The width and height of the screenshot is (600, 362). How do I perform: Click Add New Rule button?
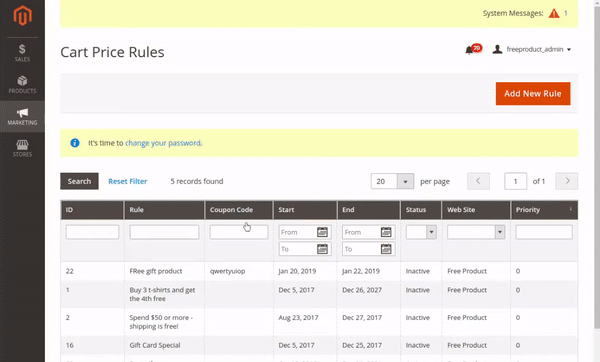tap(533, 93)
